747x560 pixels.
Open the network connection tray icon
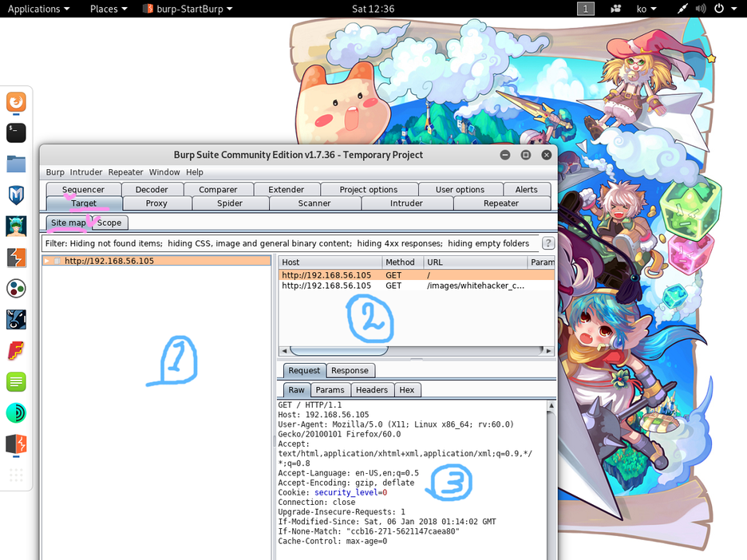coord(682,9)
